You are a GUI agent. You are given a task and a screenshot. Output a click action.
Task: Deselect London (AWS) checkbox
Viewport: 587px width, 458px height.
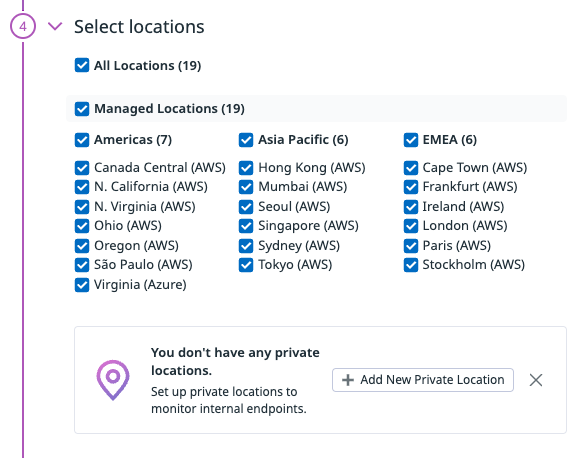click(411, 226)
